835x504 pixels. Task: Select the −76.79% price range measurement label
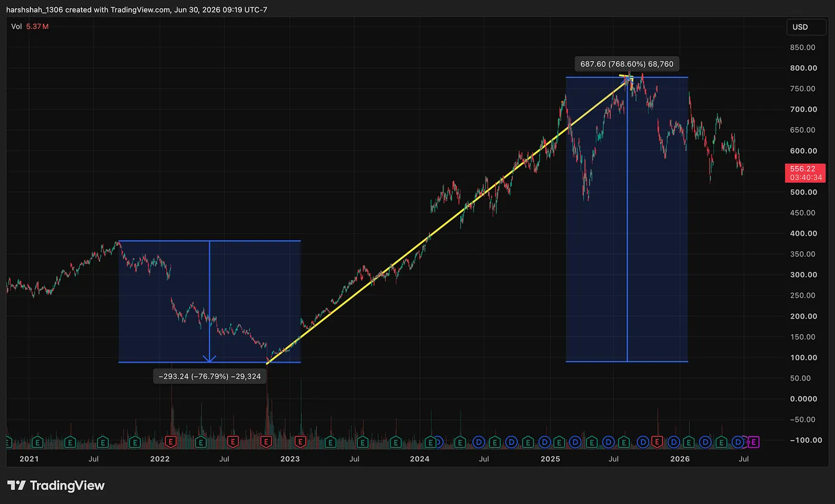point(209,376)
